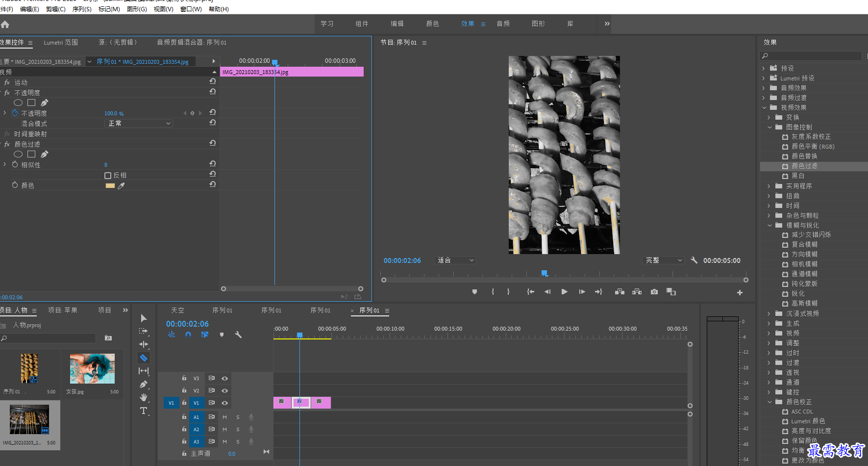
Task: Click the Program monitor playhead marker
Action: pyautogui.click(x=545, y=273)
